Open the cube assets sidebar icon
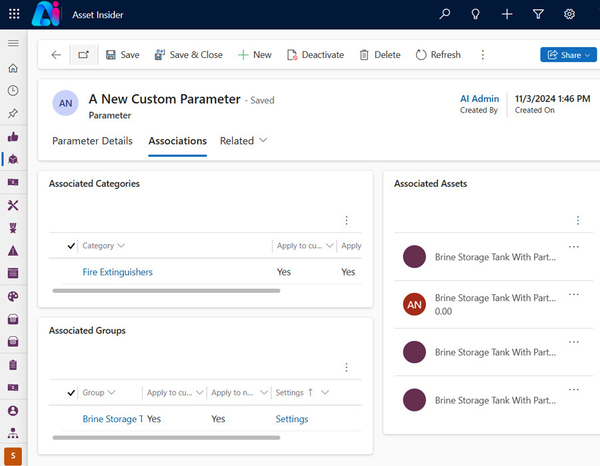 coord(13,159)
